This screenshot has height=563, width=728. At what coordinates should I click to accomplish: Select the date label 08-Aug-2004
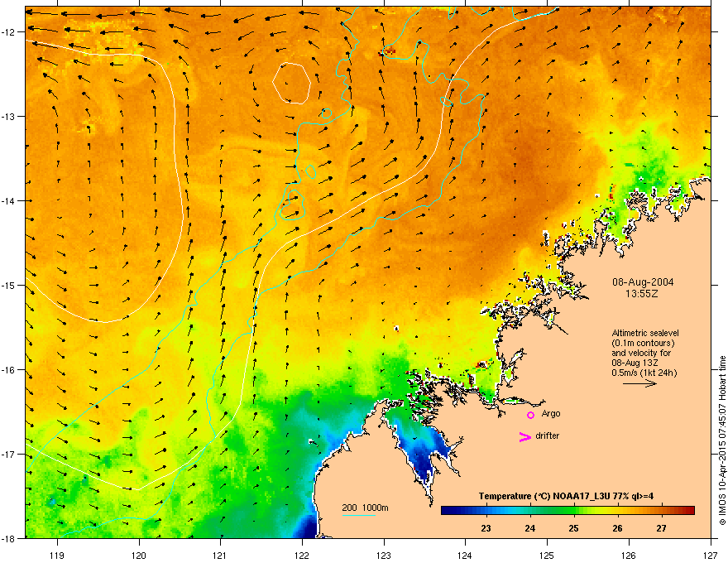pos(643,282)
